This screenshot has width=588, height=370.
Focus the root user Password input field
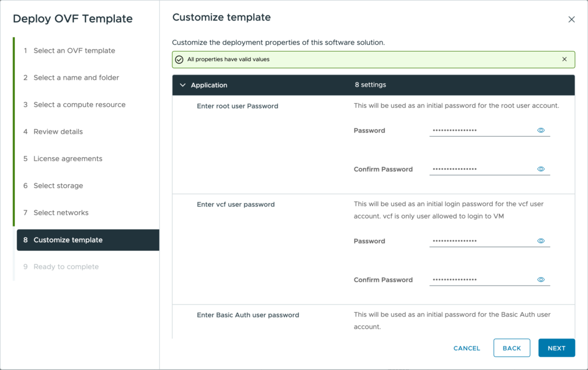click(x=481, y=130)
